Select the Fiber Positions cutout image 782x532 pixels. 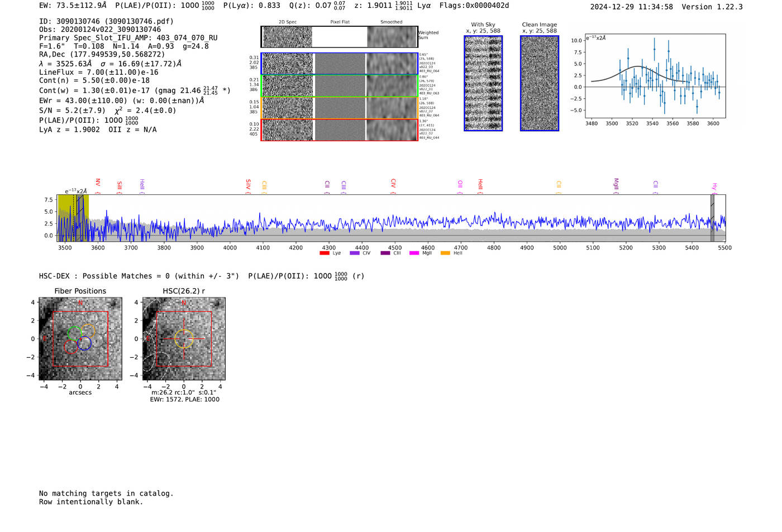point(80,339)
